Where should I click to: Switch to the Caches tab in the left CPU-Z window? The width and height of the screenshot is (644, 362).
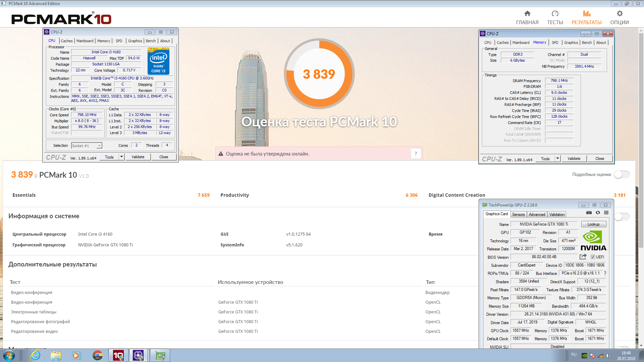pos(66,41)
